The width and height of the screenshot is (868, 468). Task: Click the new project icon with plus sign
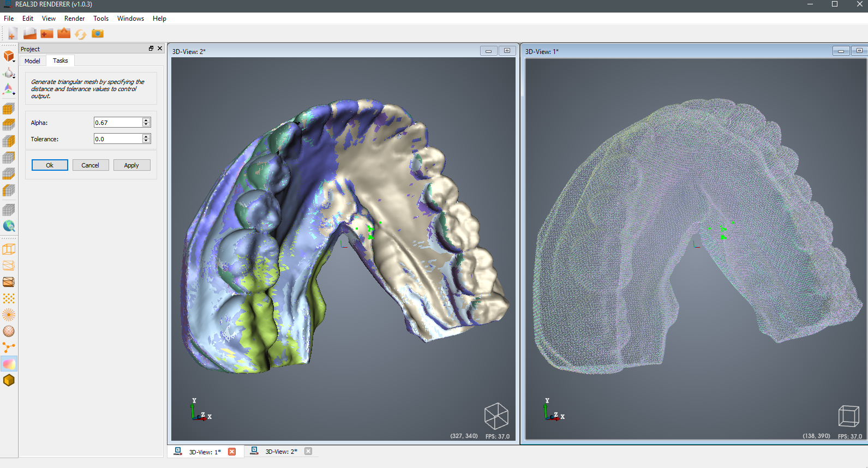[12, 34]
